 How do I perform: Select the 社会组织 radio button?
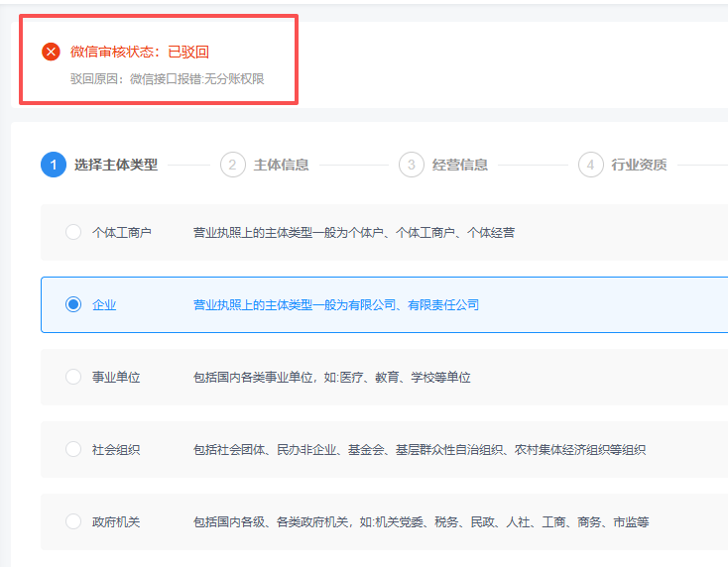click(x=73, y=449)
